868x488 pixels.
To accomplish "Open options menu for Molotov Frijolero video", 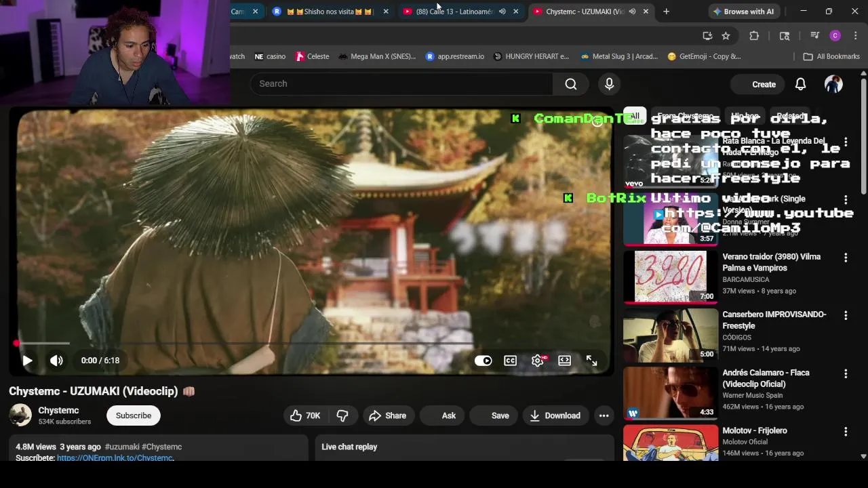I will [846, 431].
